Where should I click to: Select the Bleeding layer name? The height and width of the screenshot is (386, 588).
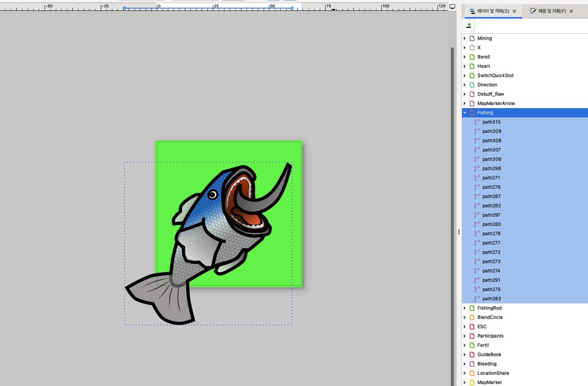[x=487, y=364]
